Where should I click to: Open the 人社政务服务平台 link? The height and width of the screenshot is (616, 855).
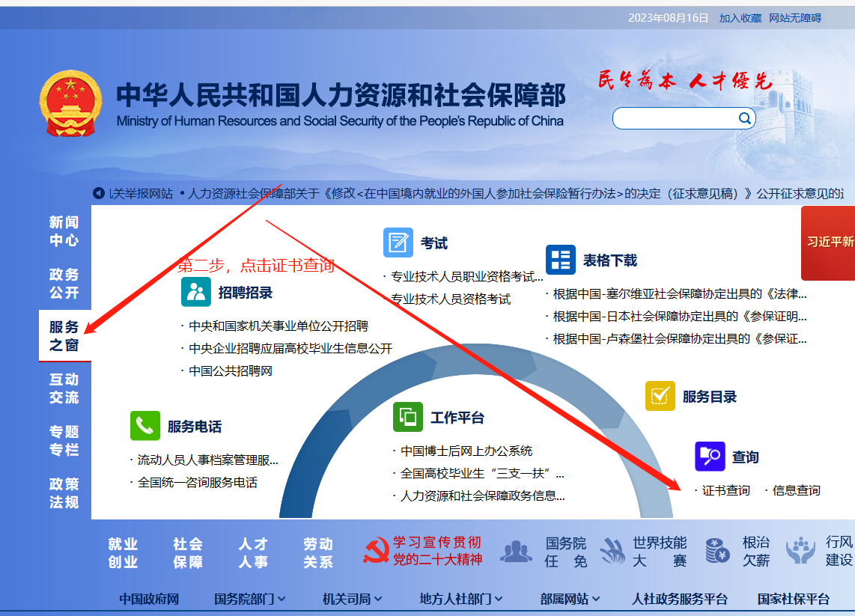[679, 599]
